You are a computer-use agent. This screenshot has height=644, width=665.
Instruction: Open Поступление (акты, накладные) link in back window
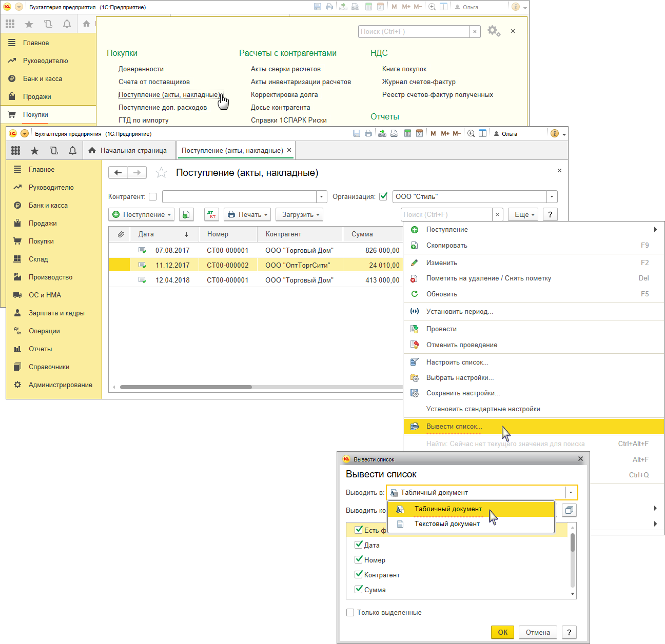(169, 94)
